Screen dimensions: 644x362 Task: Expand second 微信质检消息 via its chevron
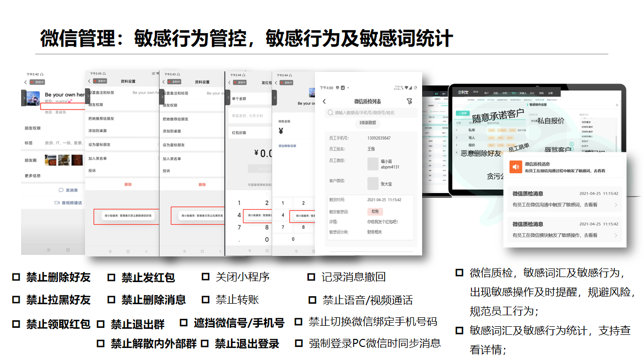(x=616, y=235)
